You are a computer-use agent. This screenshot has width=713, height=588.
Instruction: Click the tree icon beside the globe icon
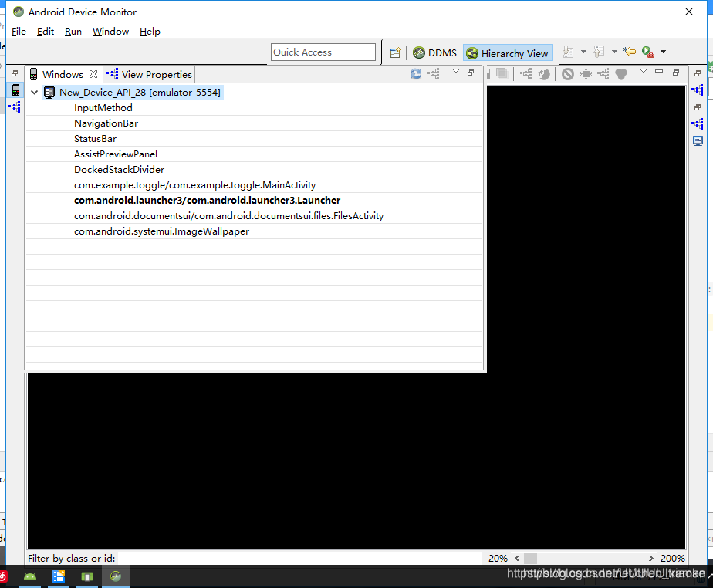pos(526,73)
